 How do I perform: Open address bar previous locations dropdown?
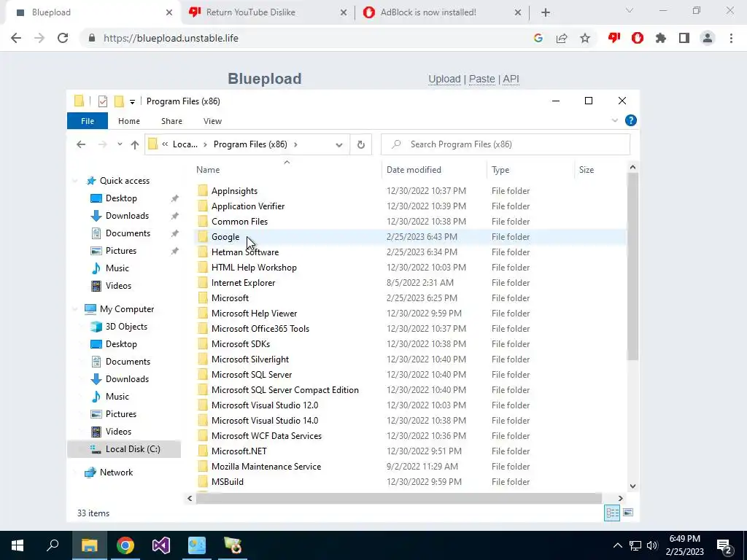pyautogui.click(x=338, y=144)
